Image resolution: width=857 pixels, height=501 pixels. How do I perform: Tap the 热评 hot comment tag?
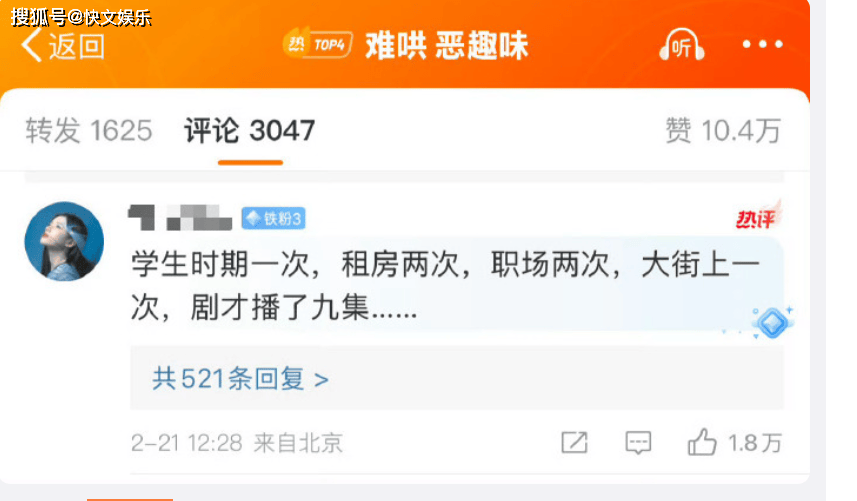[757, 217]
